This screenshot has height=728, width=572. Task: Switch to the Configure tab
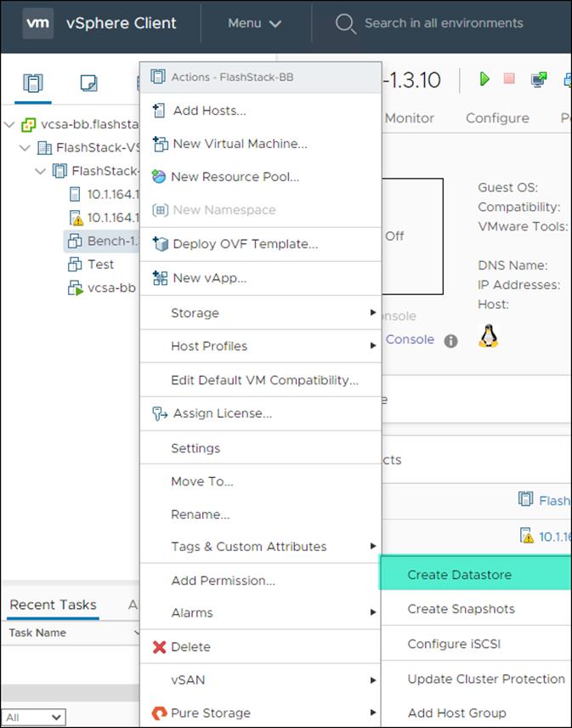497,118
